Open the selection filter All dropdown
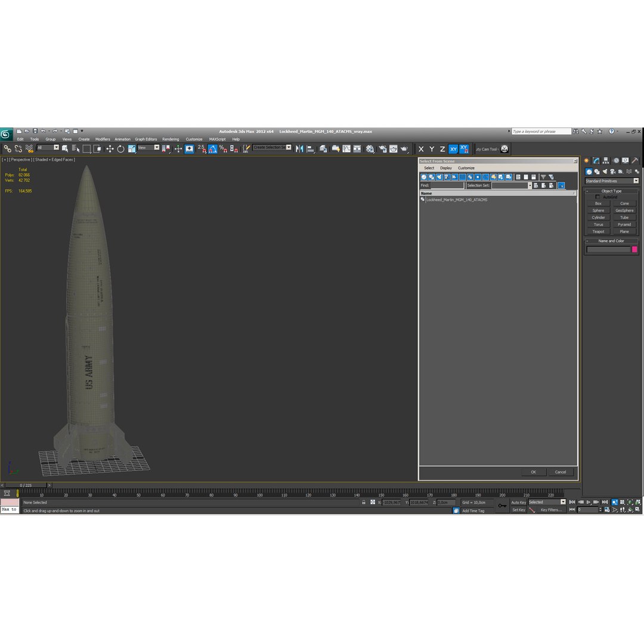This screenshot has height=644, width=644. 48,147
